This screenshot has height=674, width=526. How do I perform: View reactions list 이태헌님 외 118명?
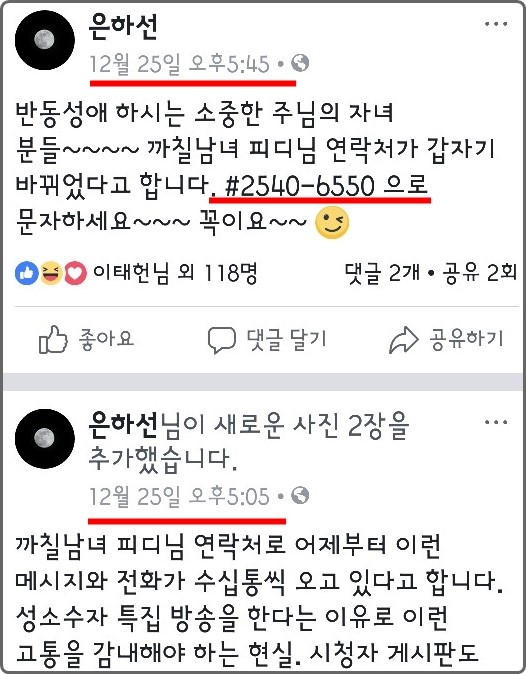pyautogui.click(x=175, y=273)
